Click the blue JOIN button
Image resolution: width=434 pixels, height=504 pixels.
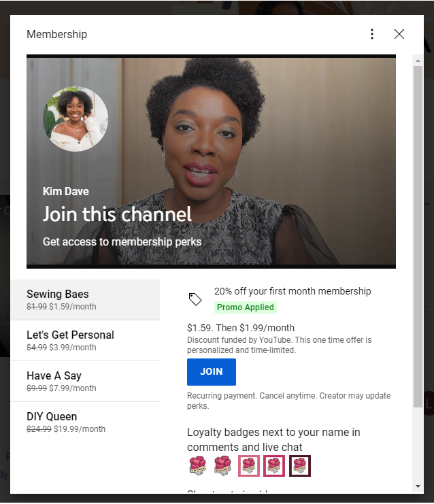tap(211, 372)
